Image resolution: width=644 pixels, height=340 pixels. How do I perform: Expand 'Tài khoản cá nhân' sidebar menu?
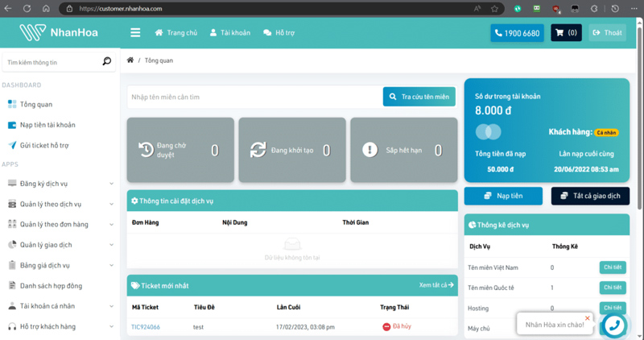coord(60,306)
